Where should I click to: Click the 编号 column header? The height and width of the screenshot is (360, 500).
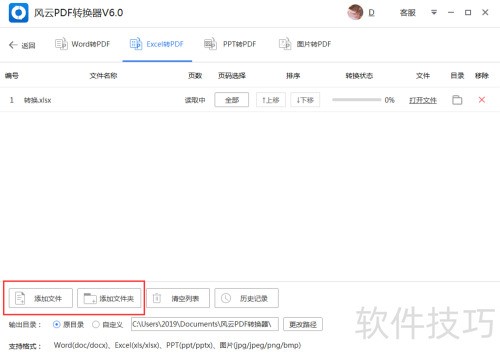coord(12,76)
